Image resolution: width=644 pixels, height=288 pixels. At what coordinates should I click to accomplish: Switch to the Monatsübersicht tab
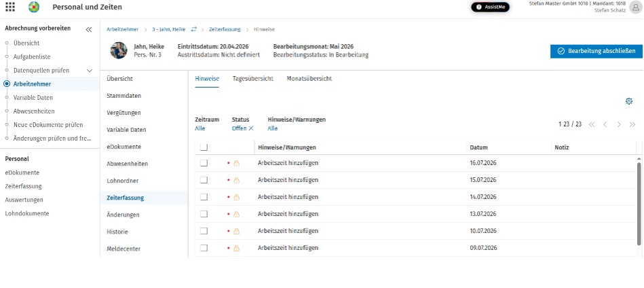point(309,79)
